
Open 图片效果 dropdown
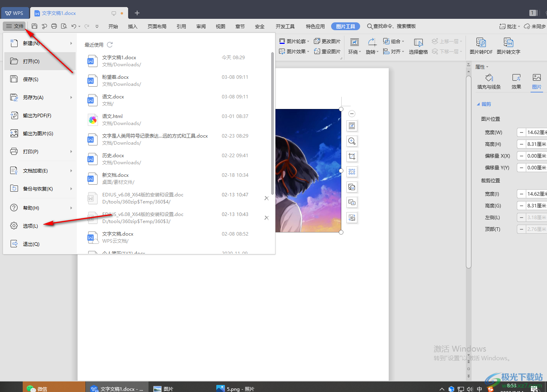294,51
